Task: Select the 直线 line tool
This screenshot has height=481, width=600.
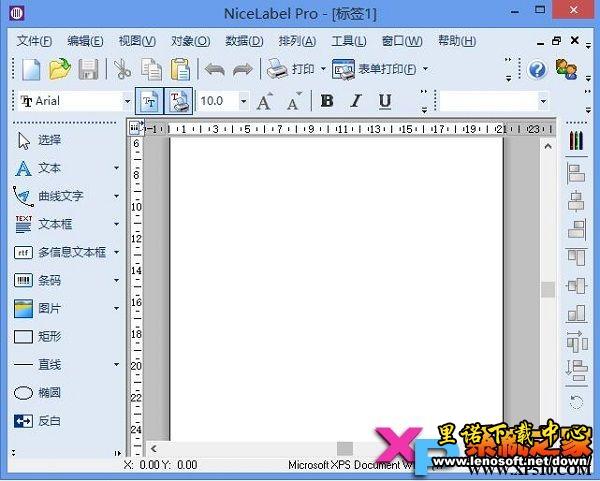Action: 38,365
